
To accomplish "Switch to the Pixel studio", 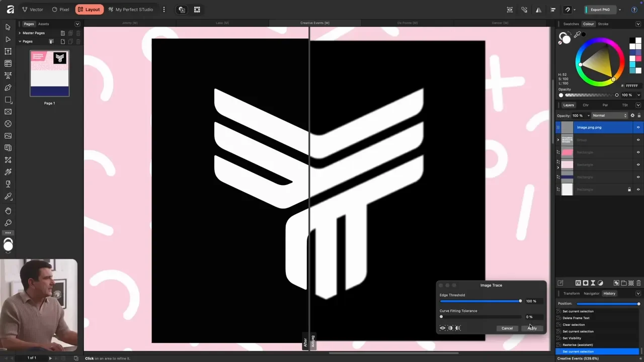I will [x=60, y=10].
